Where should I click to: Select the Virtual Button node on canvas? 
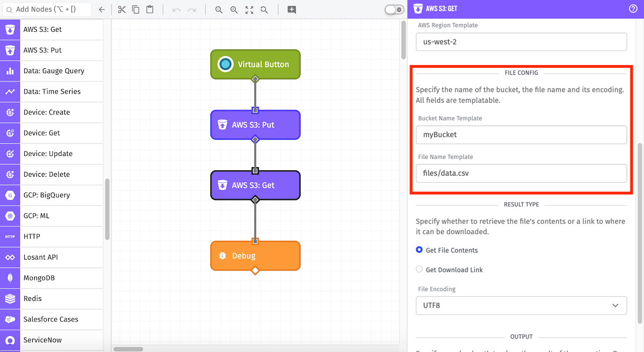[255, 64]
